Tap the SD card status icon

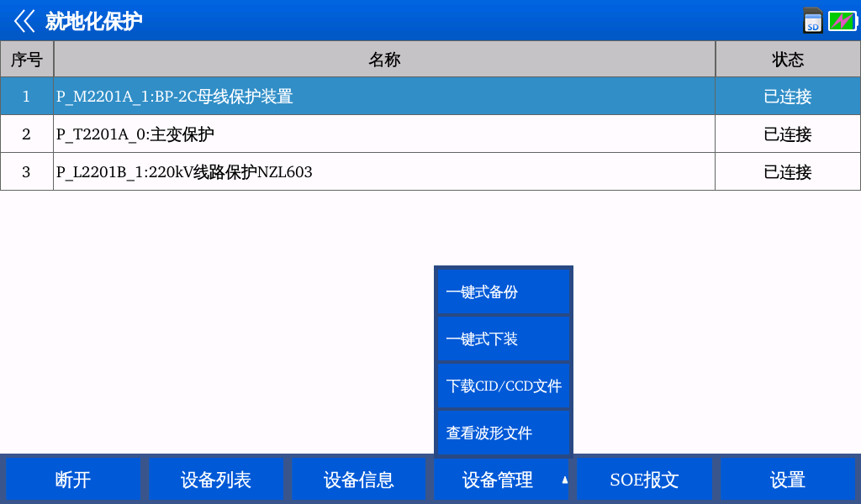[x=812, y=21]
